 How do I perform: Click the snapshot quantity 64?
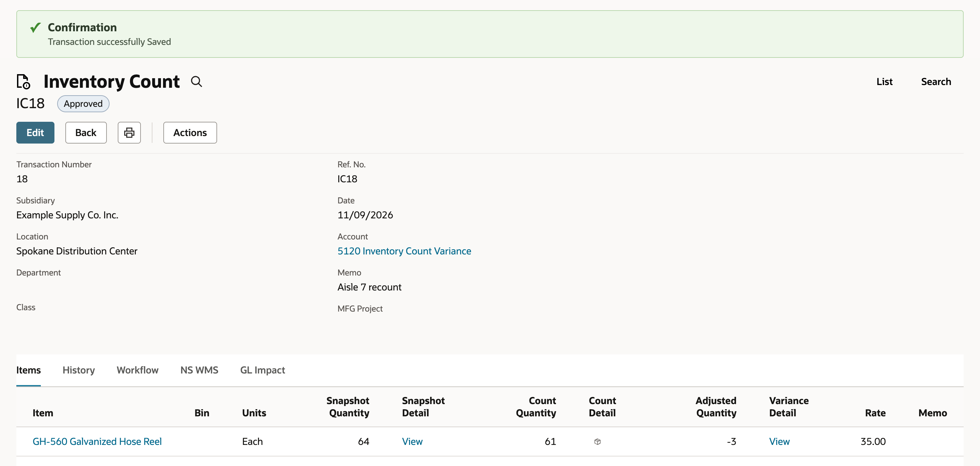coord(364,441)
